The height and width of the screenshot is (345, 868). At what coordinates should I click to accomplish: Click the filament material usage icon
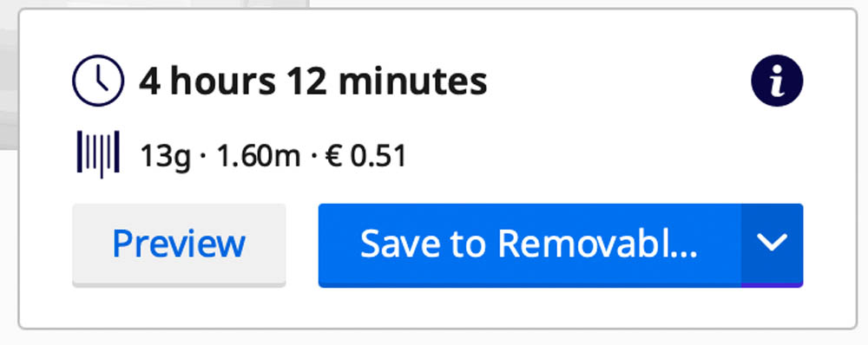click(98, 154)
